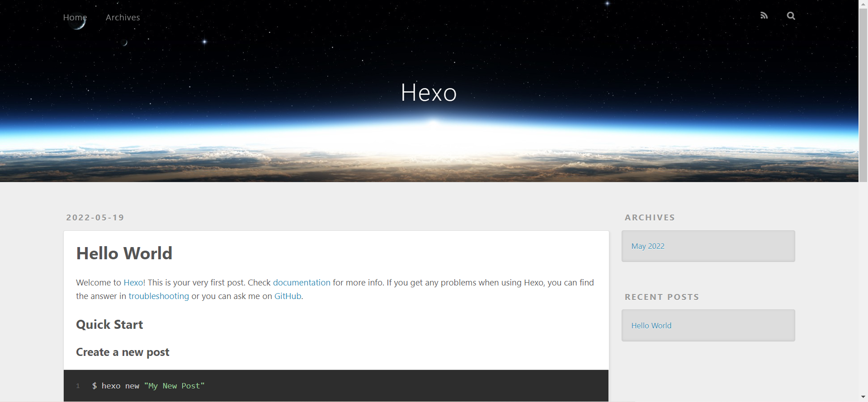Open the search icon in the header
Screen dimensions: 868x402
(x=791, y=15)
